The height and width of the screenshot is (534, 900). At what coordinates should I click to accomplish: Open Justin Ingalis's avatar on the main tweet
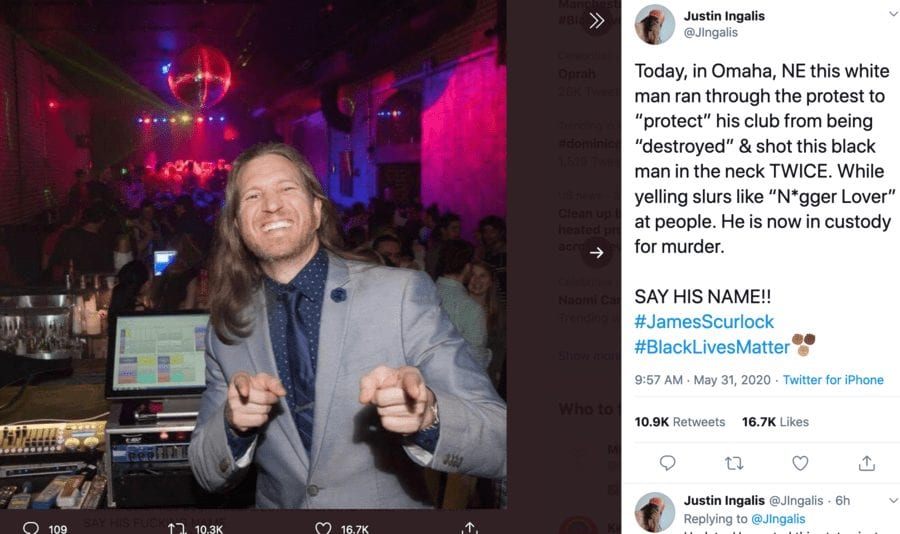click(655, 25)
